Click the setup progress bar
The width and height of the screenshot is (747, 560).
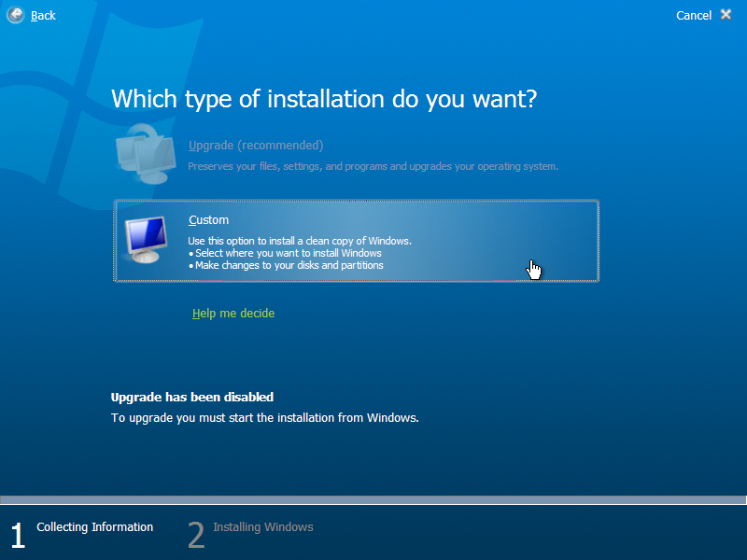click(x=373, y=500)
